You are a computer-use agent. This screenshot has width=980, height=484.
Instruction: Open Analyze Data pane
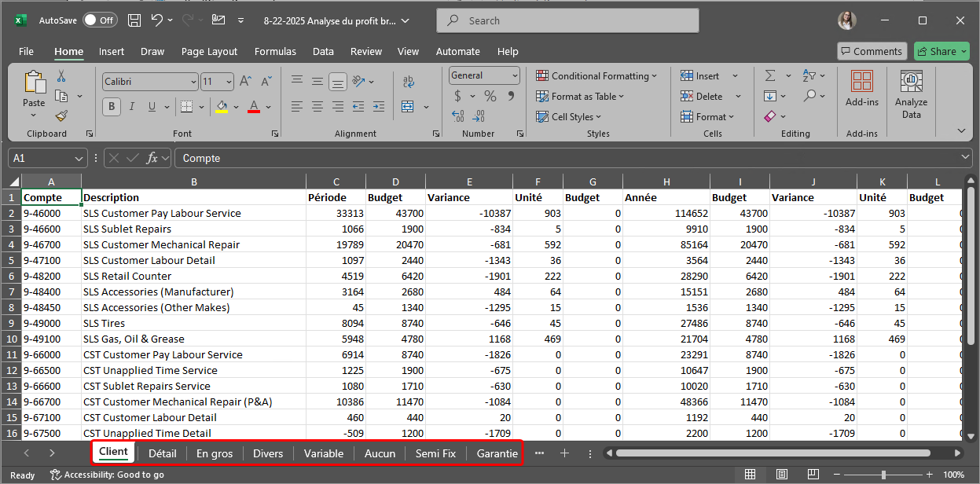coord(911,94)
